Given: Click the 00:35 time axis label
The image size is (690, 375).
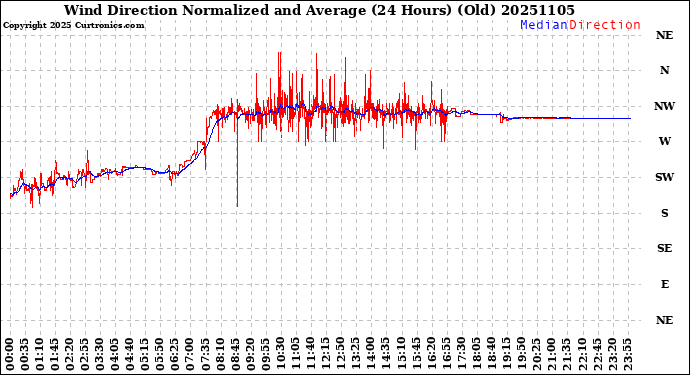Looking at the screenshot, I should click(25, 355).
